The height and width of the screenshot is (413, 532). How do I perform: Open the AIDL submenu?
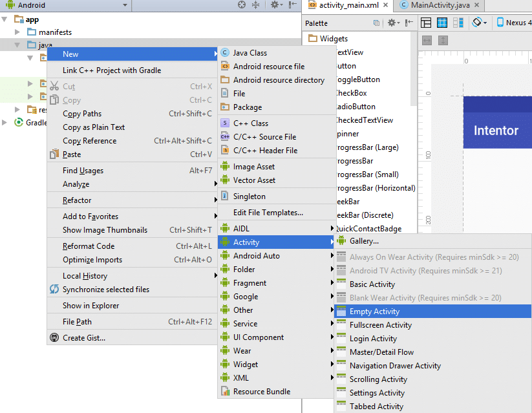click(277, 228)
